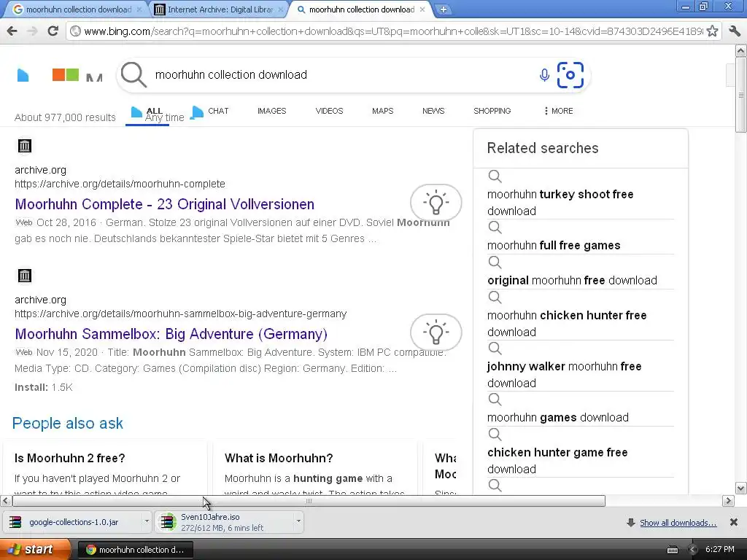
Task: Select the IMAGES search tab
Action: [271, 111]
